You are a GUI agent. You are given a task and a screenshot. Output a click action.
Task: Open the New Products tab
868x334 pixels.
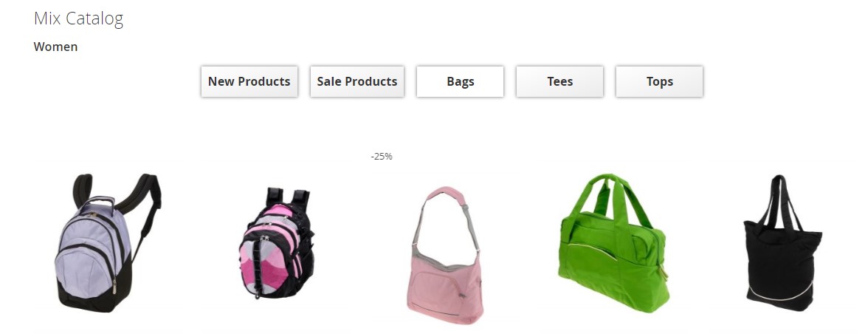(249, 81)
